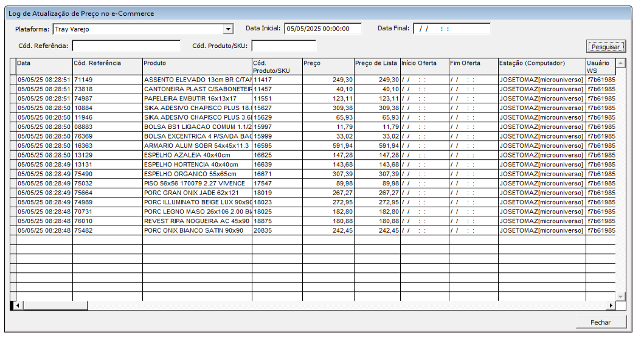Click SKU code 20835

click(x=277, y=230)
